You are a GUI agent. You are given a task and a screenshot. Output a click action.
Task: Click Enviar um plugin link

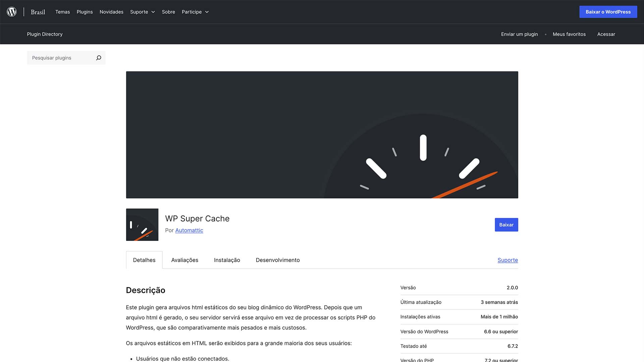point(519,34)
